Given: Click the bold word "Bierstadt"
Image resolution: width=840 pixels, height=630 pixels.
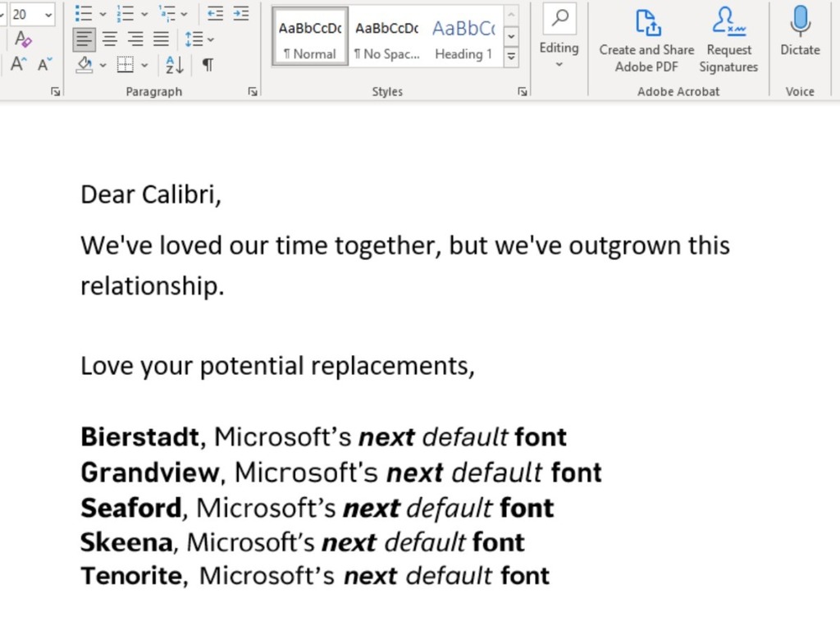Looking at the screenshot, I should tap(139, 437).
